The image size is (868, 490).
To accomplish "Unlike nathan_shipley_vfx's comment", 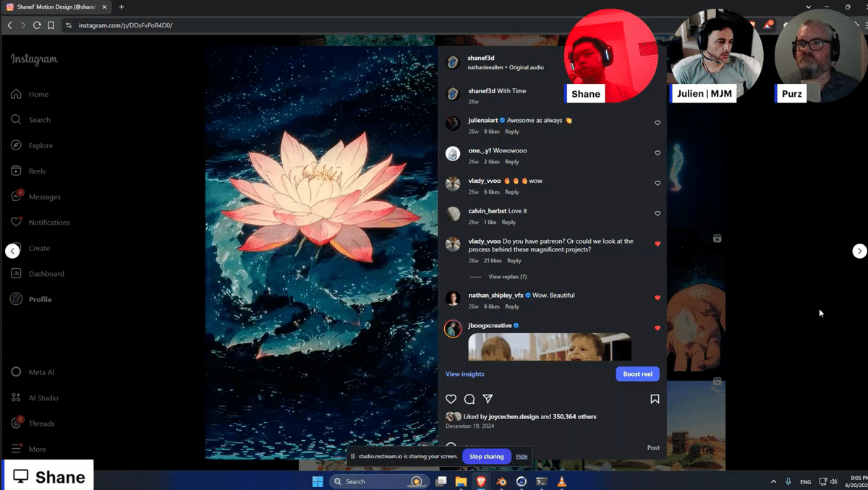I will pyautogui.click(x=658, y=298).
